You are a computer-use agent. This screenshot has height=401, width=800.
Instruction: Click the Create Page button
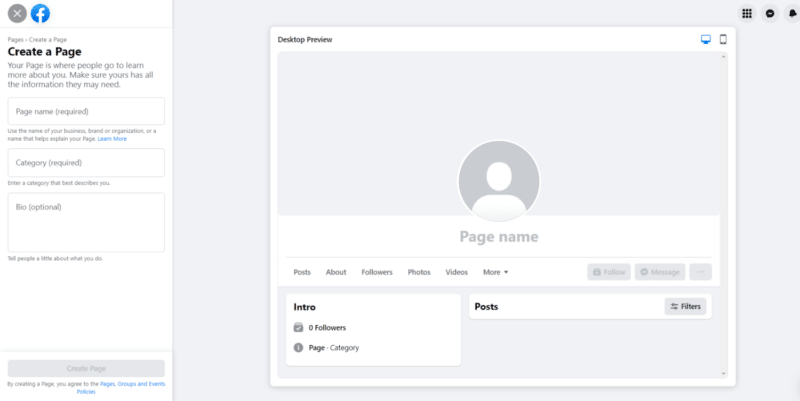[86, 368]
